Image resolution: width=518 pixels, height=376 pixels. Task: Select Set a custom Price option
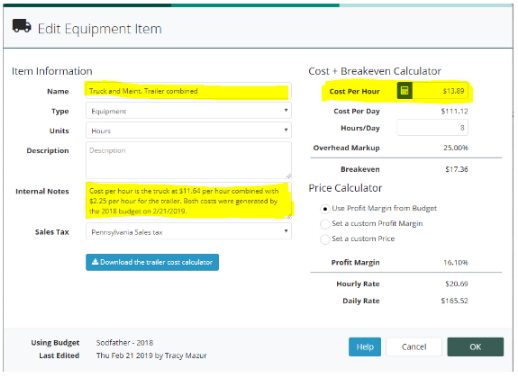point(325,239)
